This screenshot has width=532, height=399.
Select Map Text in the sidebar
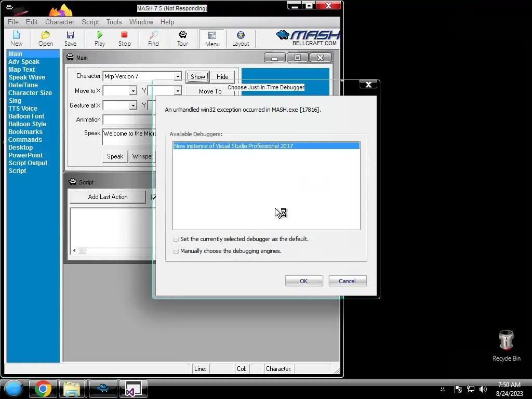tap(22, 70)
